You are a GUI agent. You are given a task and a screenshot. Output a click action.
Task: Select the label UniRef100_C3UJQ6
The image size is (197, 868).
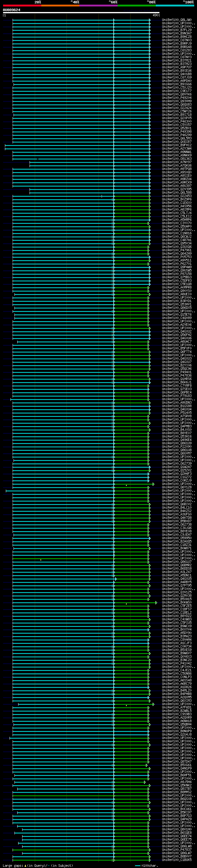(176, 528)
